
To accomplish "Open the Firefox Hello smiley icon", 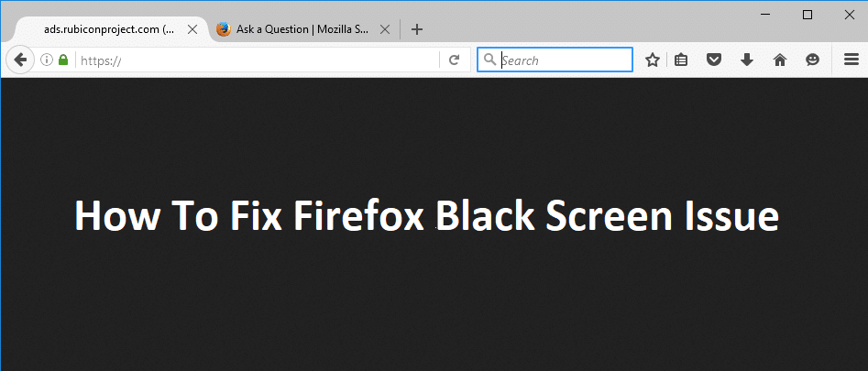I will click(x=812, y=60).
